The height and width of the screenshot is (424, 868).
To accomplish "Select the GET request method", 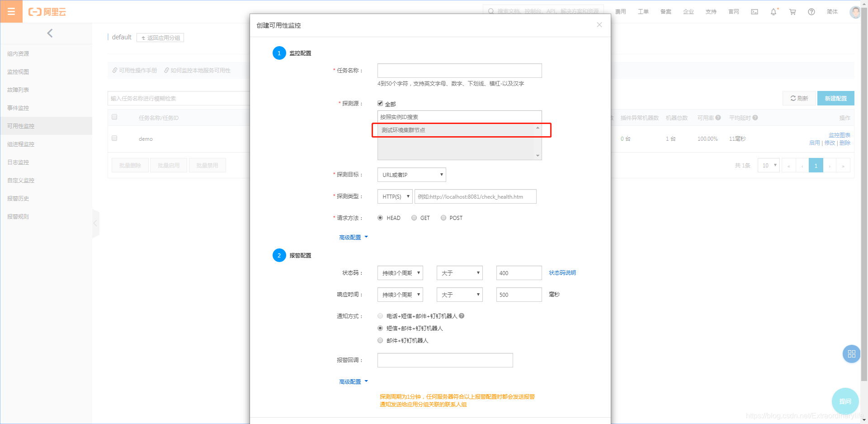I will (x=414, y=218).
